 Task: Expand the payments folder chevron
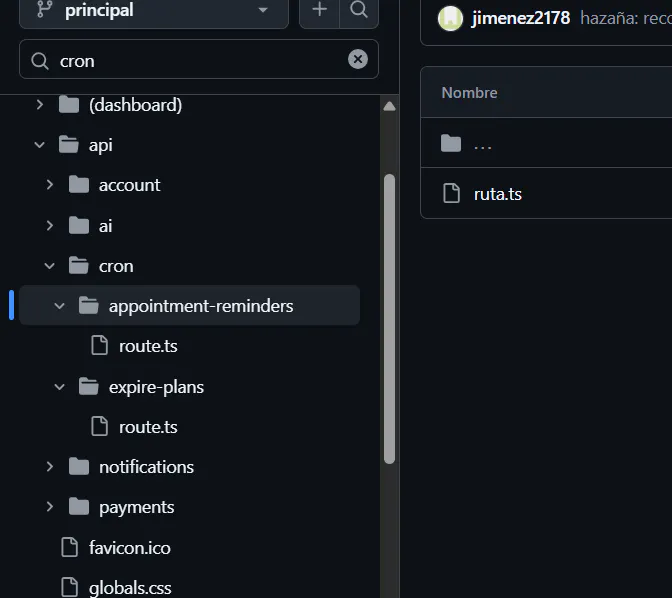pyautogui.click(x=50, y=507)
